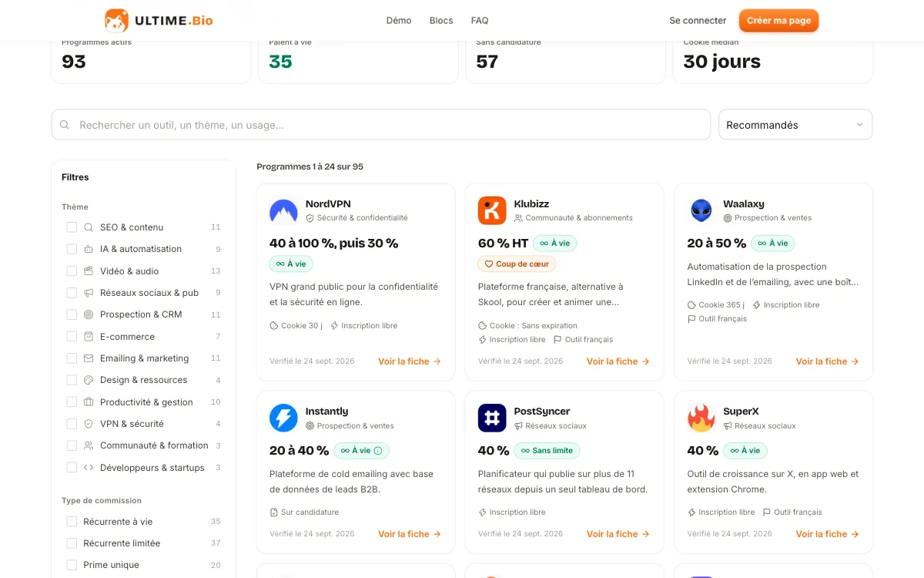This screenshot has width=924, height=578.
Task: Click the Design & ressources palette icon
Action: pyautogui.click(x=89, y=380)
